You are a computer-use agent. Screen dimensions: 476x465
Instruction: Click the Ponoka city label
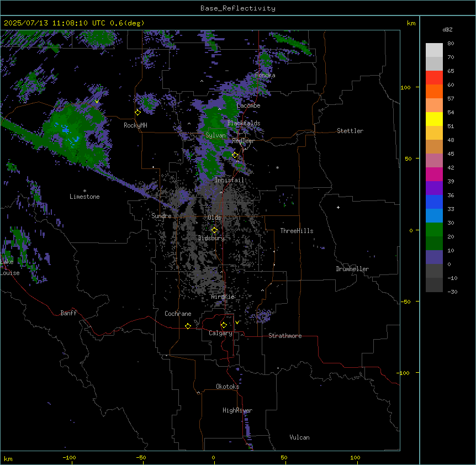(x=265, y=75)
